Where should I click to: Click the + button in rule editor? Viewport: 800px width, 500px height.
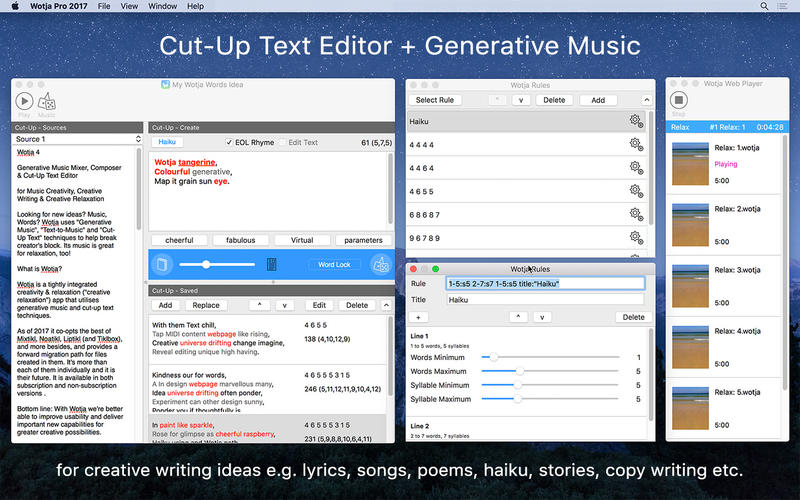point(418,317)
